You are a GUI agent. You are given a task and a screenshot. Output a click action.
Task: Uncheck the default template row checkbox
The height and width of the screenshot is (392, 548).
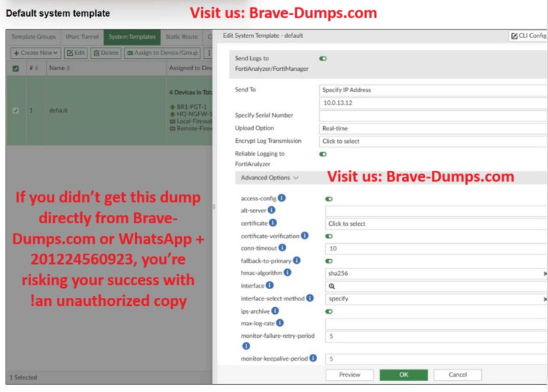coord(15,110)
